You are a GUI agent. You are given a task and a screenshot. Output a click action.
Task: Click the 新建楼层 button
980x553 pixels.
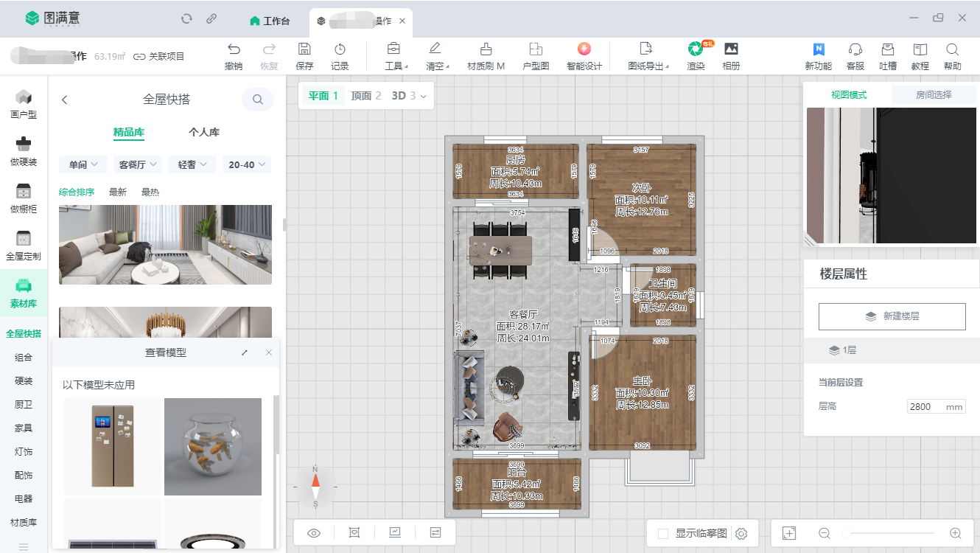[892, 316]
